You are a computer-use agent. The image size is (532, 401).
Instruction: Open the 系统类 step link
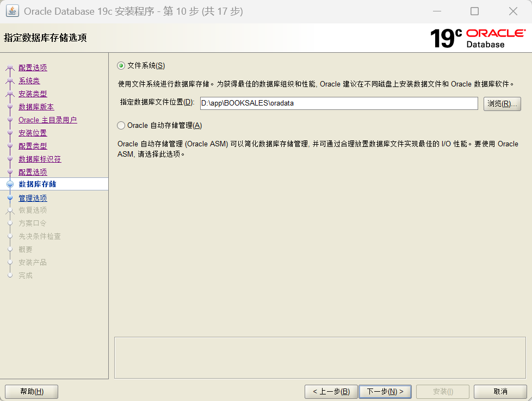(29, 81)
